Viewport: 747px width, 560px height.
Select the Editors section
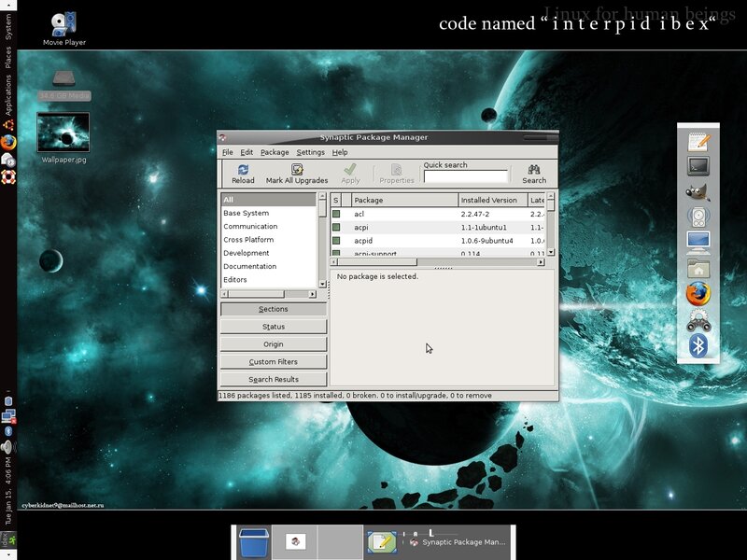(268, 279)
